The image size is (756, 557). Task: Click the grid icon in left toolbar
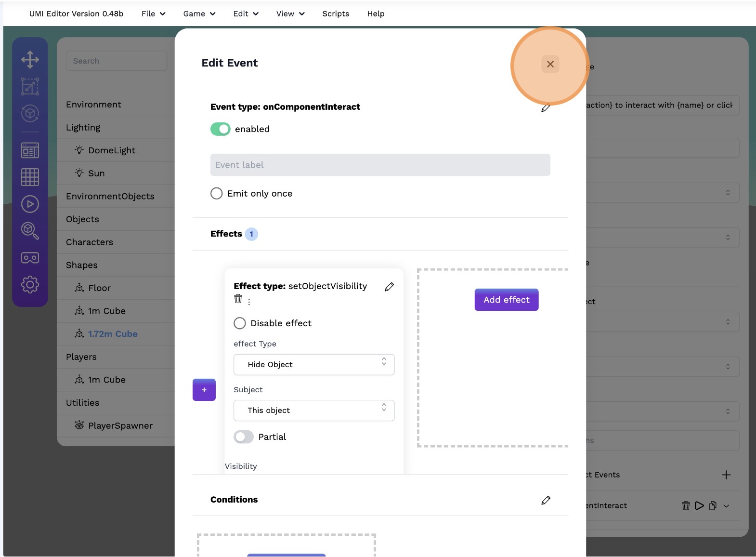(30, 177)
